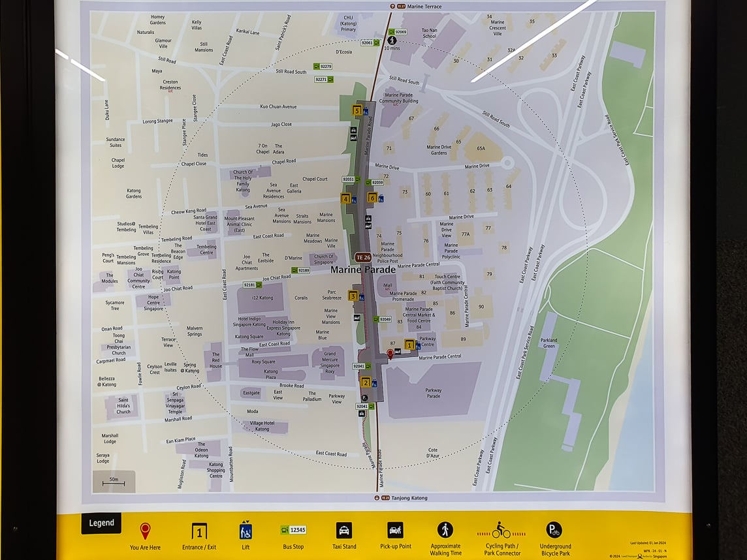
Task: Select the Taxi Stand legend icon
Action: point(343,530)
